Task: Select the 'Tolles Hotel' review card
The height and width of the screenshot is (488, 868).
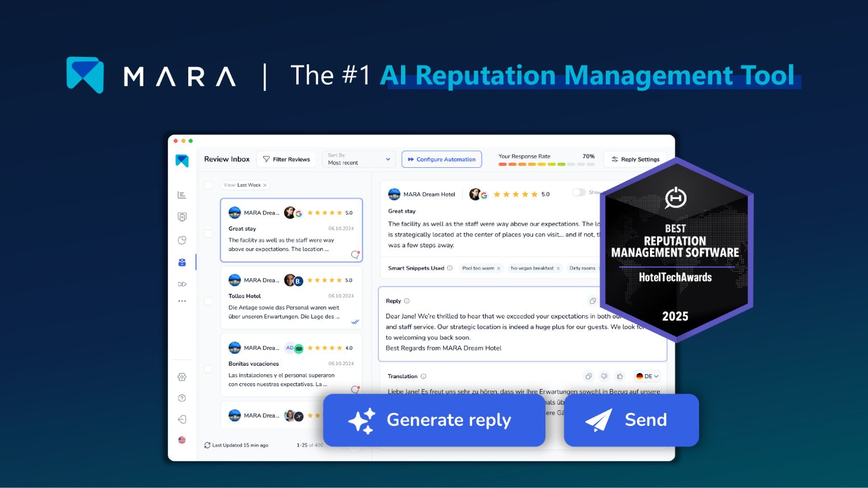Action: pos(291,298)
